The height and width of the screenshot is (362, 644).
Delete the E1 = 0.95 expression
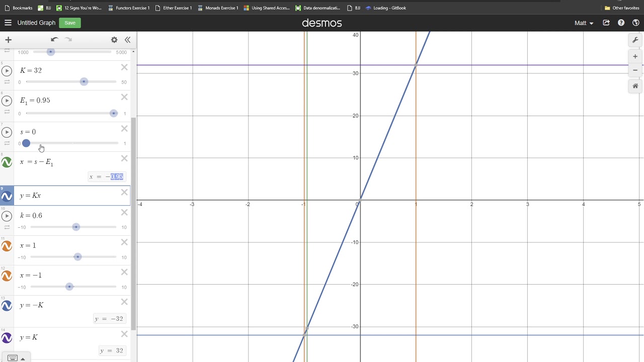pyautogui.click(x=124, y=97)
